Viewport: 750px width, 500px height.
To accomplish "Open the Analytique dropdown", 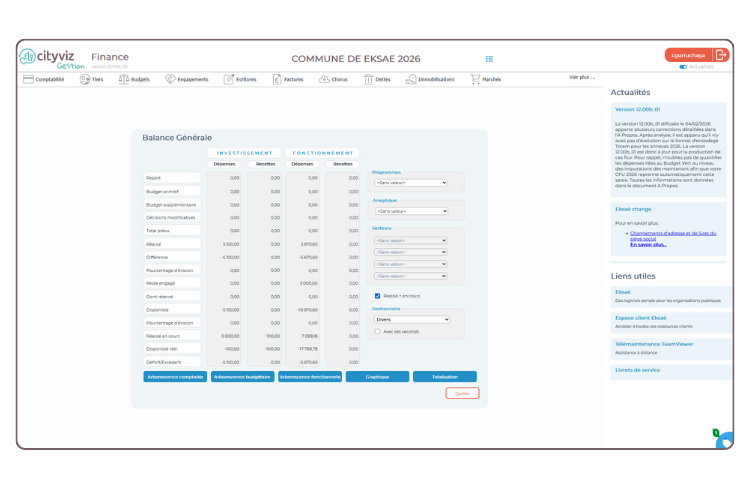I will point(410,211).
